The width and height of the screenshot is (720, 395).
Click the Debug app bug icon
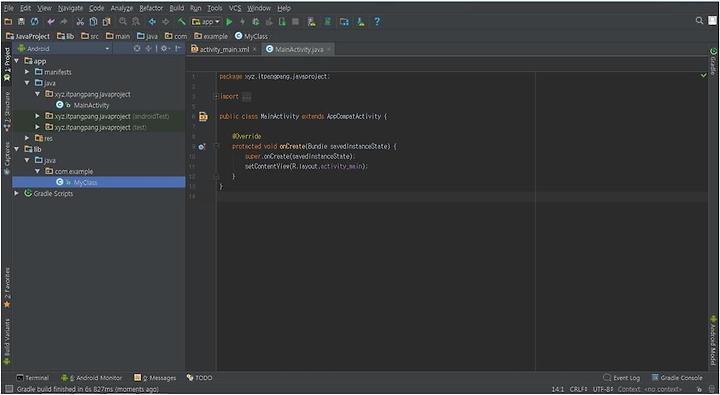(x=256, y=22)
